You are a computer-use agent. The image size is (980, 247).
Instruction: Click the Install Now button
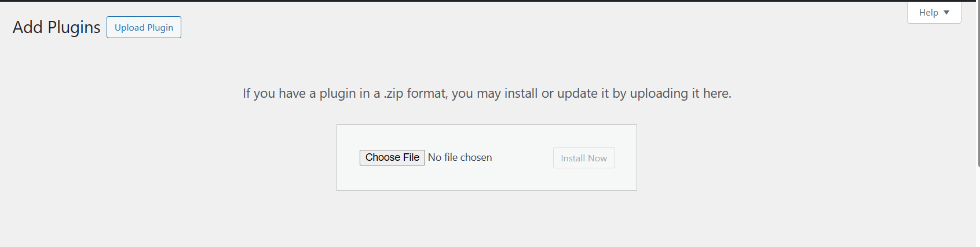pyautogui.click(x=584, y=158)
